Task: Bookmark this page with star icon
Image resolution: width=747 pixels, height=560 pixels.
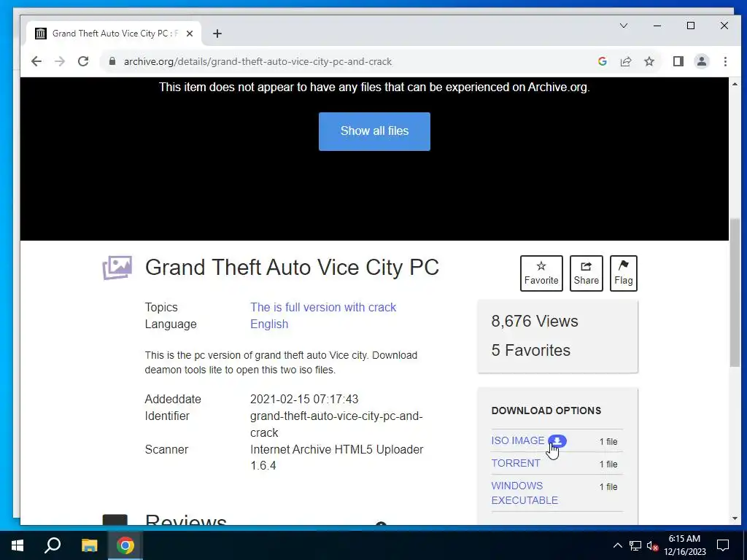Action: [x=649, y=61]
